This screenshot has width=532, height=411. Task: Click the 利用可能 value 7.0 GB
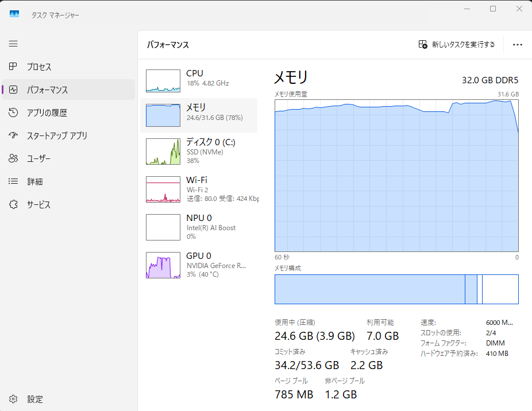click(x=383, y=336)
